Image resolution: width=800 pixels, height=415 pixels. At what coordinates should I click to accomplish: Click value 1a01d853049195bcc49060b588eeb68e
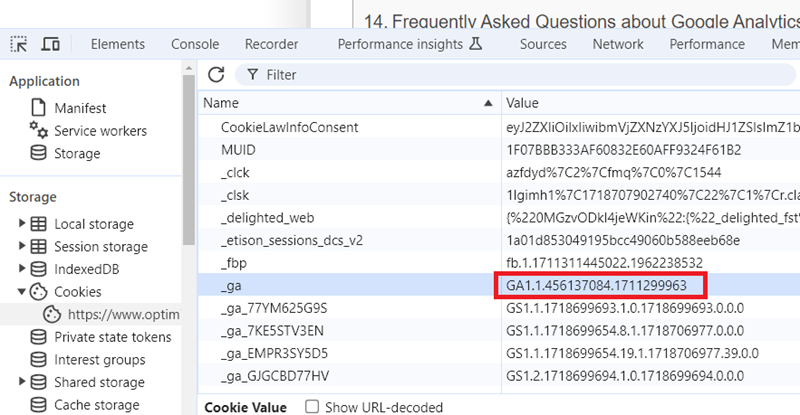click(x=623, y=240)
